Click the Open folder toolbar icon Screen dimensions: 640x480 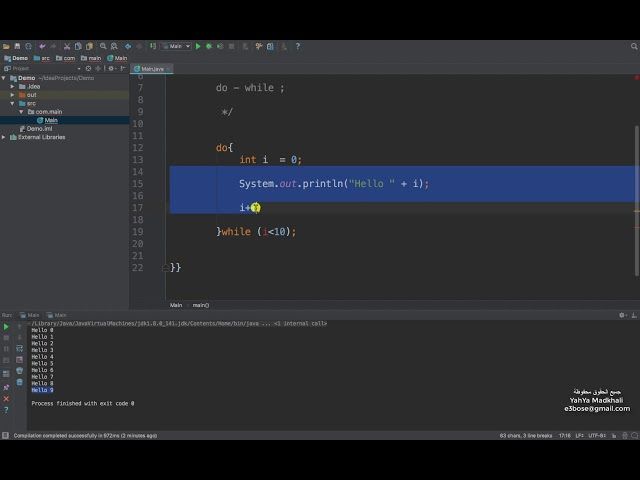click(6, 47)
